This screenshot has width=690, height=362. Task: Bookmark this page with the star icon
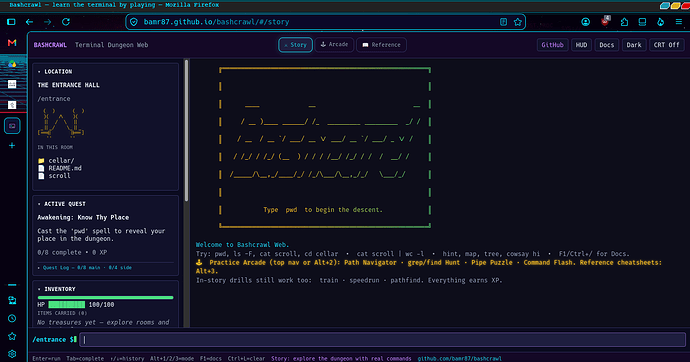tap(518, 22)
